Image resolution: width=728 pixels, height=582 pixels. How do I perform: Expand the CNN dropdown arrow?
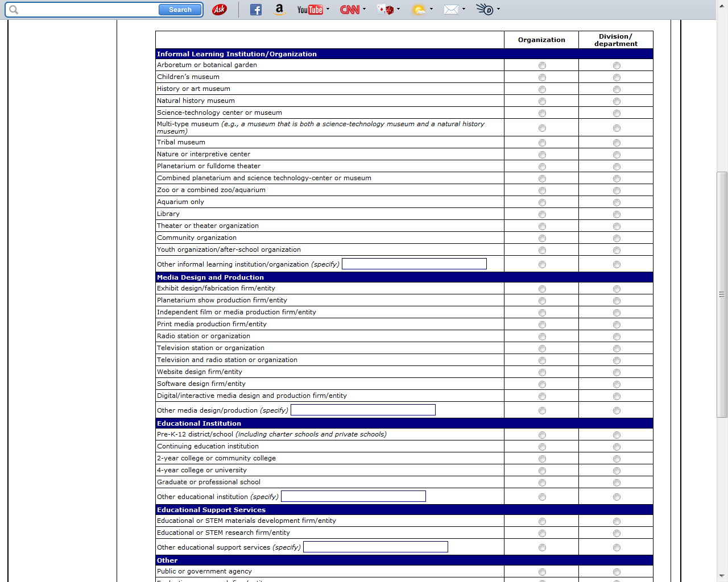pos(365,9)
